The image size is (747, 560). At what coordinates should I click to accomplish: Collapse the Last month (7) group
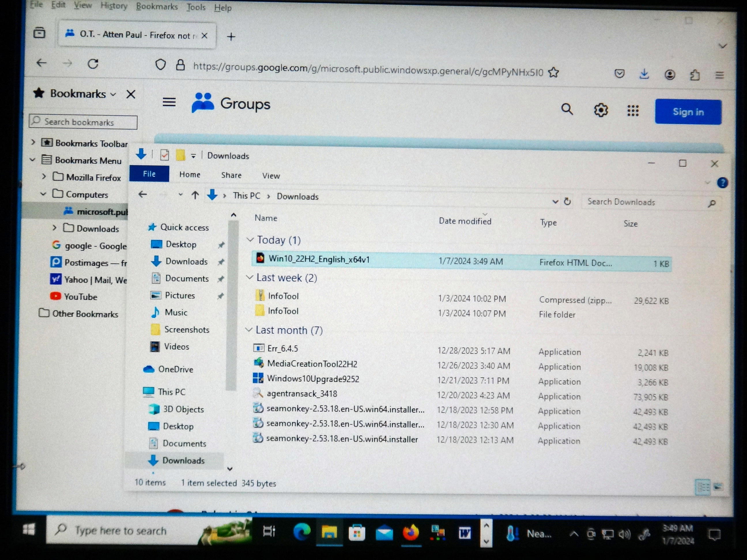[x=248, y=330]
